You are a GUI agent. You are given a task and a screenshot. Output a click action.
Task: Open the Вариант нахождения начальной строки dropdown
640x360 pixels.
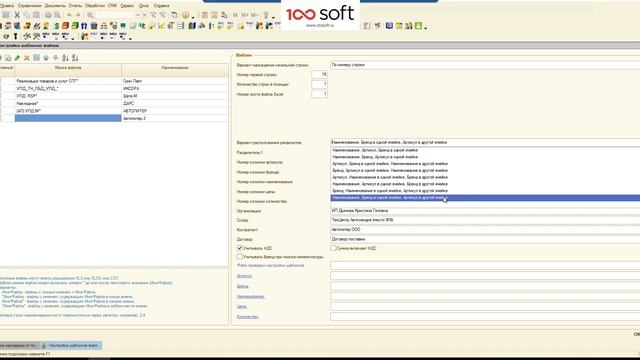[485, 65]
